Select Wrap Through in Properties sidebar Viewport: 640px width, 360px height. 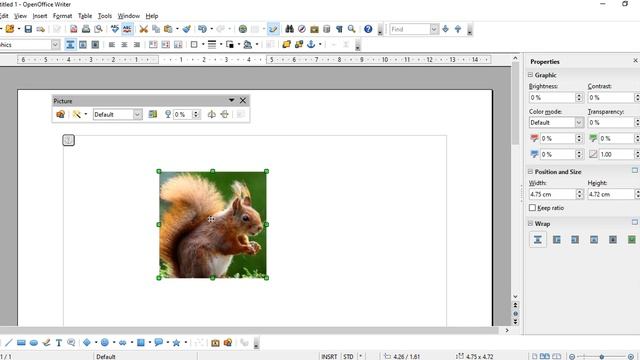pos(613,240)
